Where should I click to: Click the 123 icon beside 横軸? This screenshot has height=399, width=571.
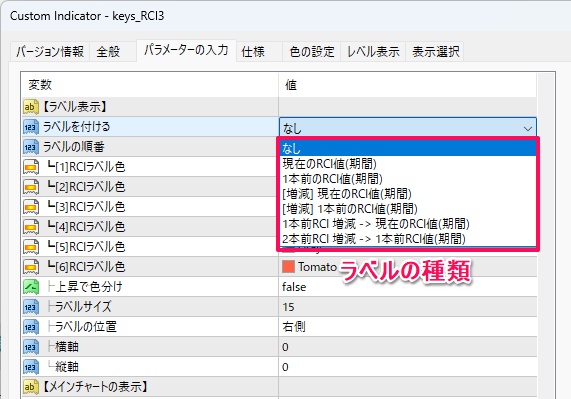coord(31,347)
